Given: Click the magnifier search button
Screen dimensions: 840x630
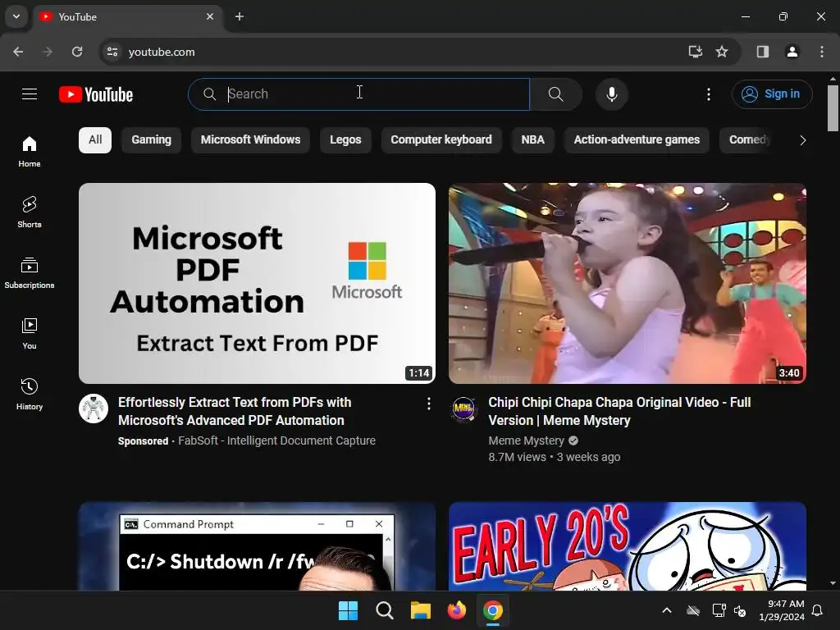Looking at the screenshot, I should pyautogui.click(x=555, y=94).
